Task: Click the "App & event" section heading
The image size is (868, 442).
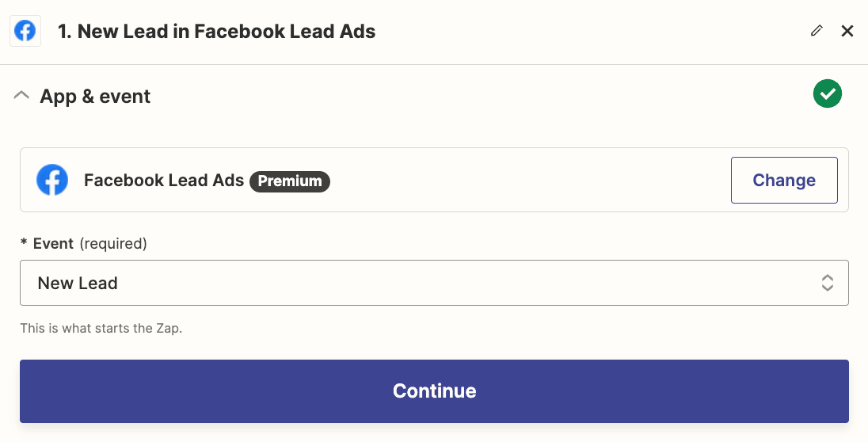Action: point(95,97)
